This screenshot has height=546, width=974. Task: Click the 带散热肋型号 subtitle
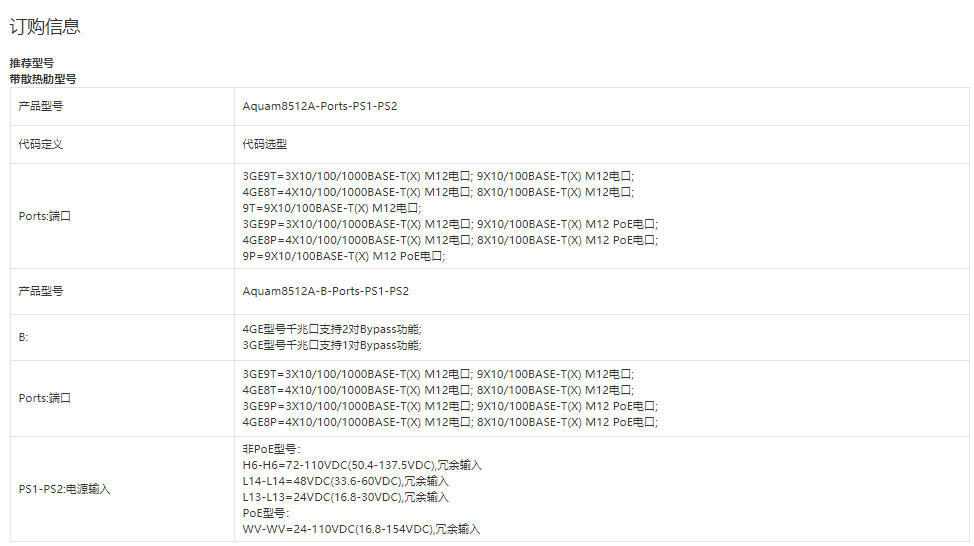click(x=43, y=78)
